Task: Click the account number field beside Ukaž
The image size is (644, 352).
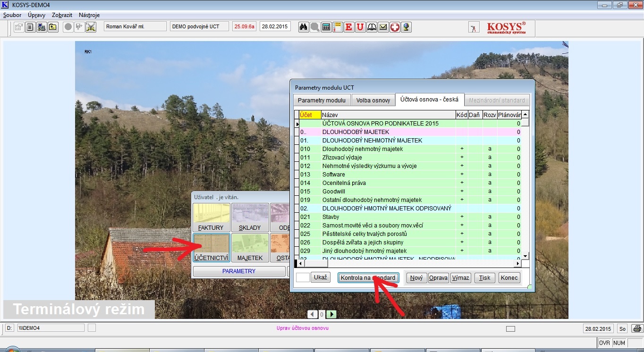Action: point(302,277)
